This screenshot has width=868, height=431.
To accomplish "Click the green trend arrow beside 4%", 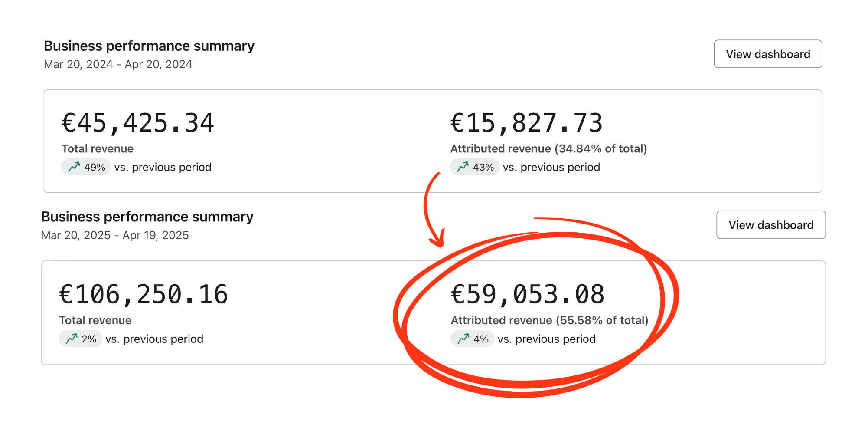I will click(463, 339).
